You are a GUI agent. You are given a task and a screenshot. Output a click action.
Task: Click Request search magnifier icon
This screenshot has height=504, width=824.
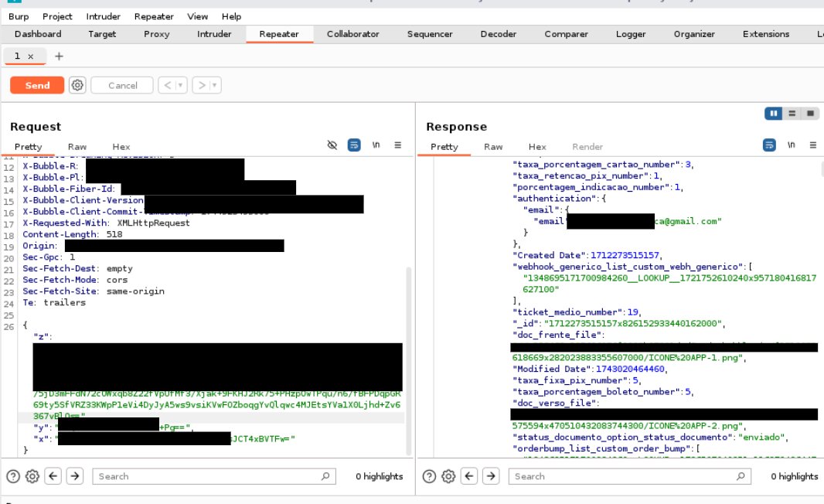pos(325,476)
